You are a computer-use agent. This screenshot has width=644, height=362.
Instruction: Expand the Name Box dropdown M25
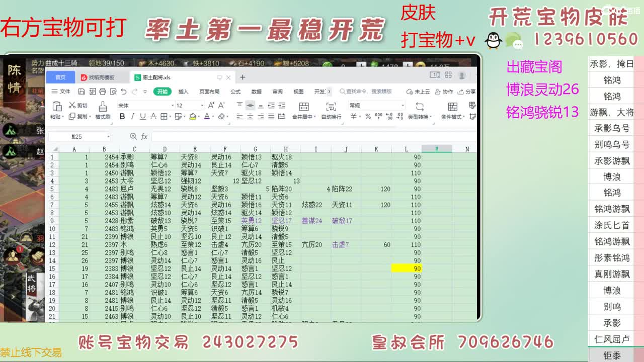click(x=108, y=136)
